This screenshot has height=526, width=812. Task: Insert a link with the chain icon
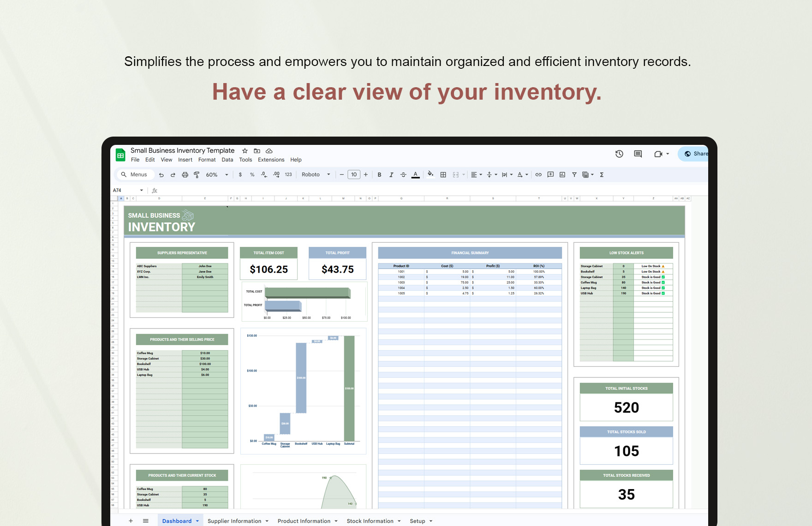pyautogui.click(x=538, y=174)
